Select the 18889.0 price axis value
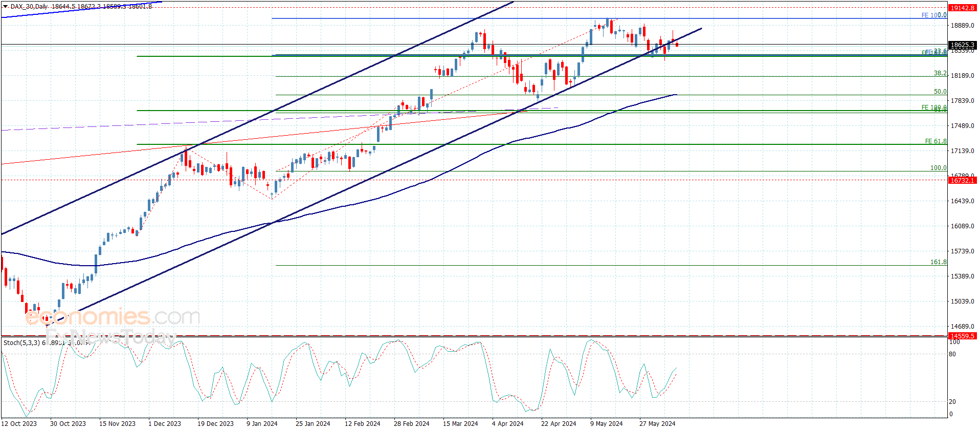The height and width of the screenshot is (430, 980). pyautogui.click(x=963, y=26)
